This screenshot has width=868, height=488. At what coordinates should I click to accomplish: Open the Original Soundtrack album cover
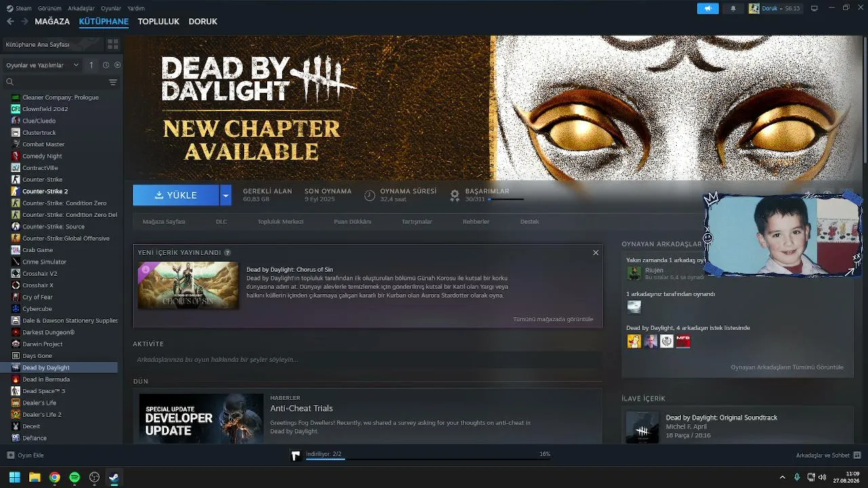pos(642,428)
